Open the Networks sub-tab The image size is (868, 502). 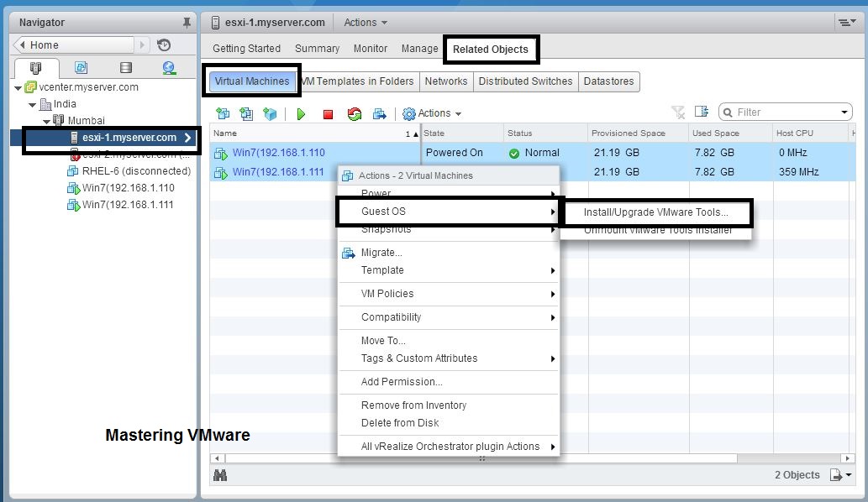pos(446,81)
